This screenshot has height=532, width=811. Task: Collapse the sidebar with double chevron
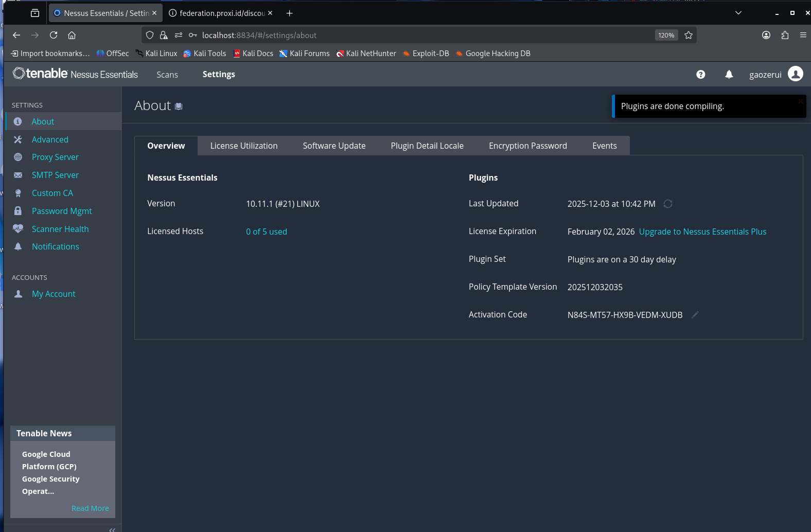pyautogui.click(x=112, y=529)
